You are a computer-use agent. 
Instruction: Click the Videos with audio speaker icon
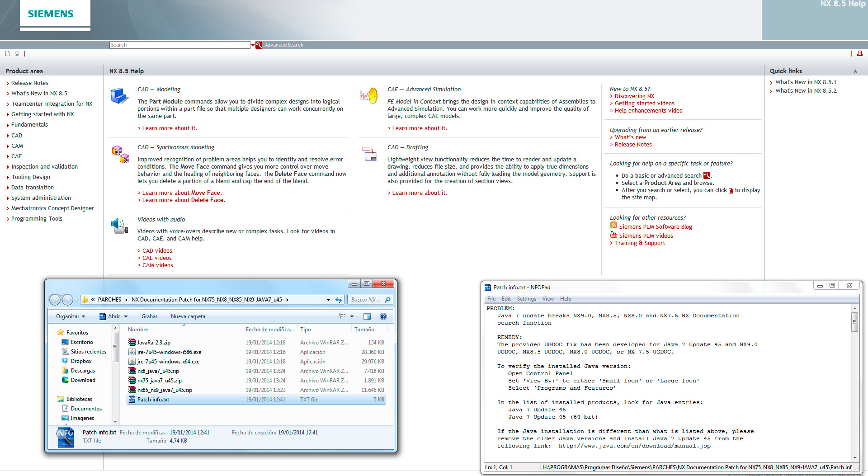[119, 226]
